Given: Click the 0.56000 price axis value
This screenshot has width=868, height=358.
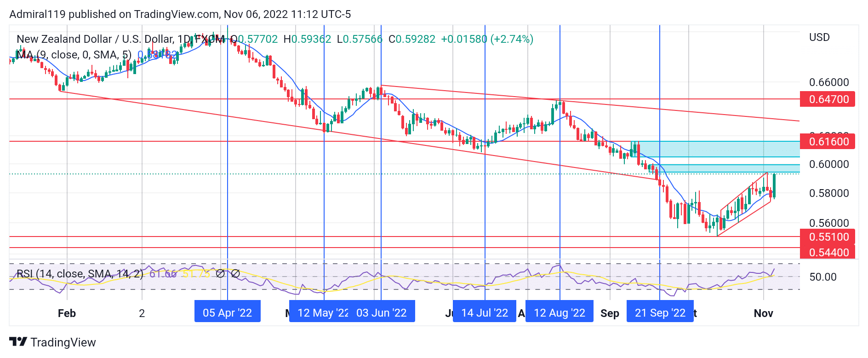Looking at the screenshot, I should point(829,223).
